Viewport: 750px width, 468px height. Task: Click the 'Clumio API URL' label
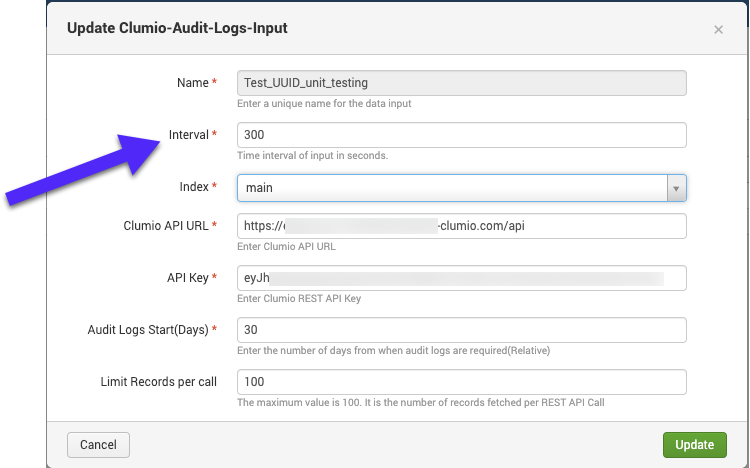(x=165, y=226)
